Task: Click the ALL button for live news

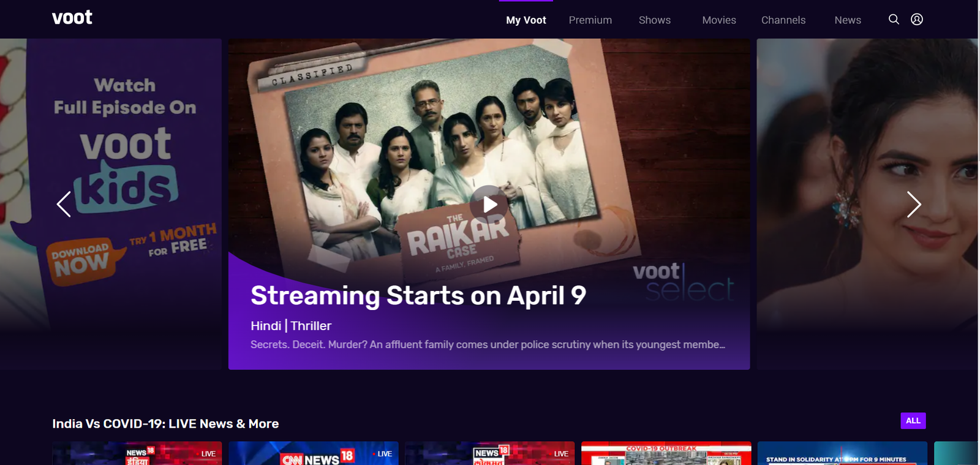Action: pyautogui.click(x=913, y=421)
